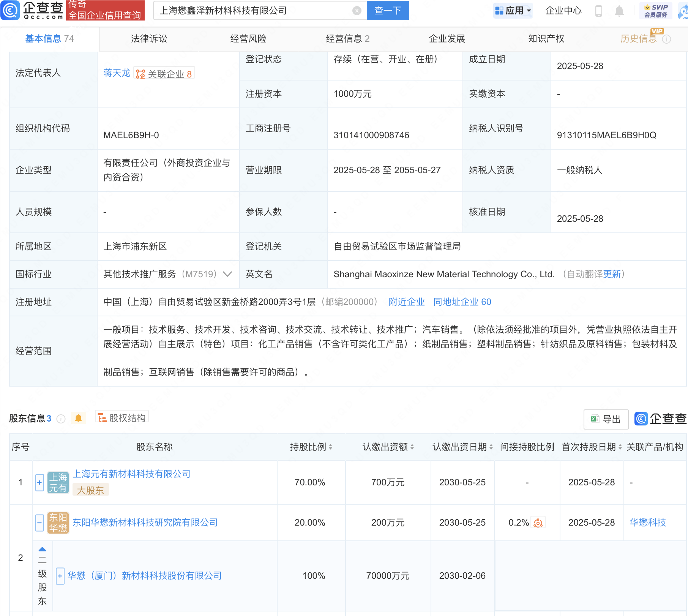Screen dimensions: 688x616
Task: Expand 华懋（厦门）新材料科技 sub-shareholder
Action: (60, 576)
